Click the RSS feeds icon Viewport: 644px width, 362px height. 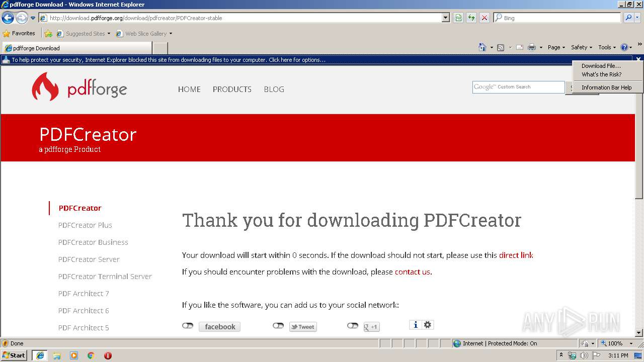click(x=501, y=47)
